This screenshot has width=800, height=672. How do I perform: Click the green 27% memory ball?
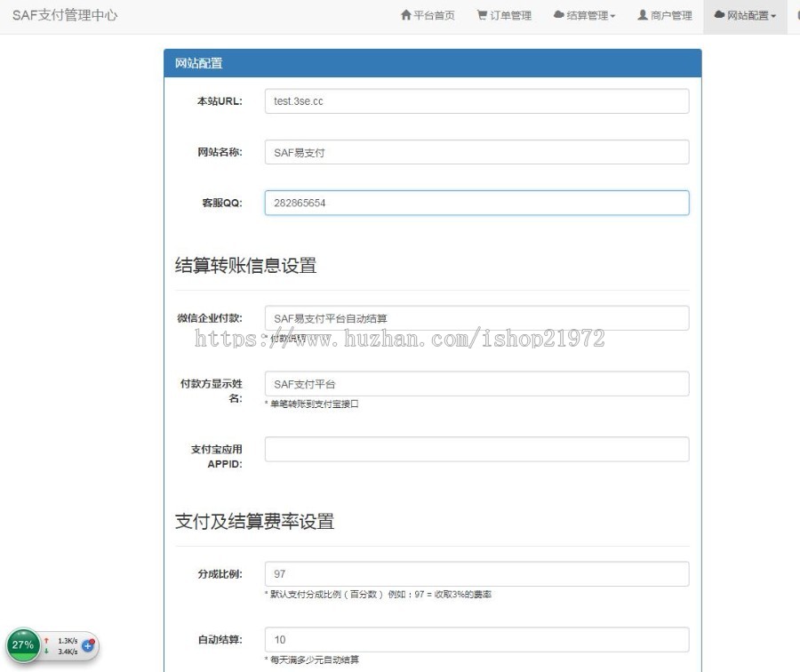coord(23,645)
